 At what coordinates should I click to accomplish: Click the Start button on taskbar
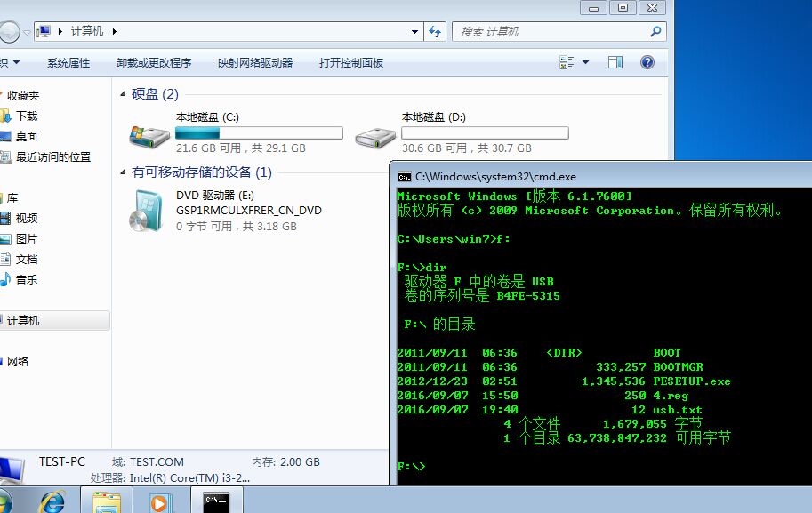[4, 501]
